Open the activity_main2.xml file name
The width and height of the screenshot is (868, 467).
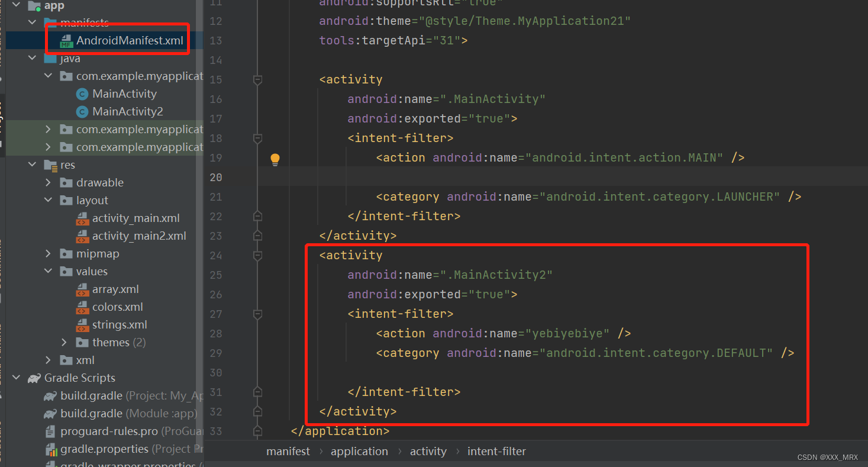pyautogui.click(x=139, y=236)
